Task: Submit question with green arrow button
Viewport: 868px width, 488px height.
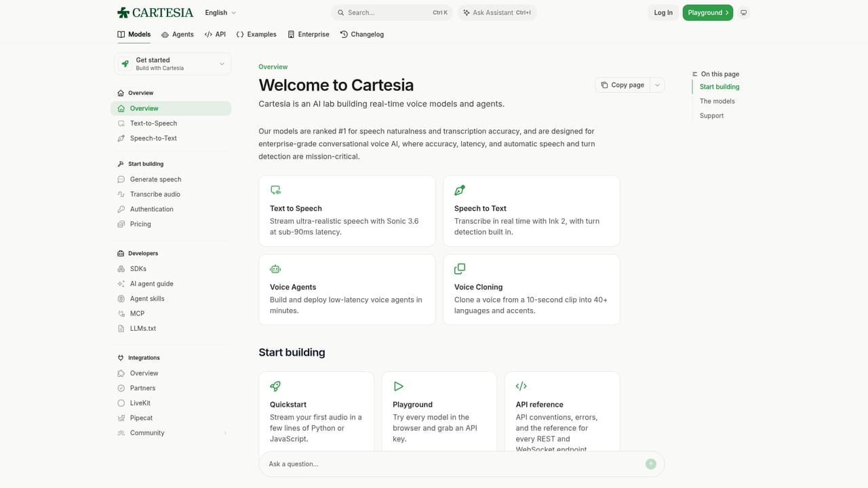Action: 651,464
